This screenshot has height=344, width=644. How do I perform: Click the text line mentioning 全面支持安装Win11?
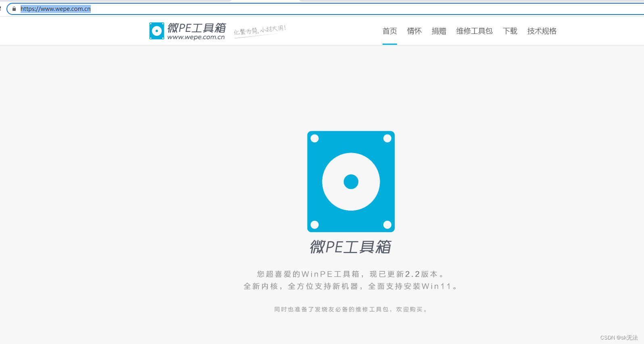point(351,286)
